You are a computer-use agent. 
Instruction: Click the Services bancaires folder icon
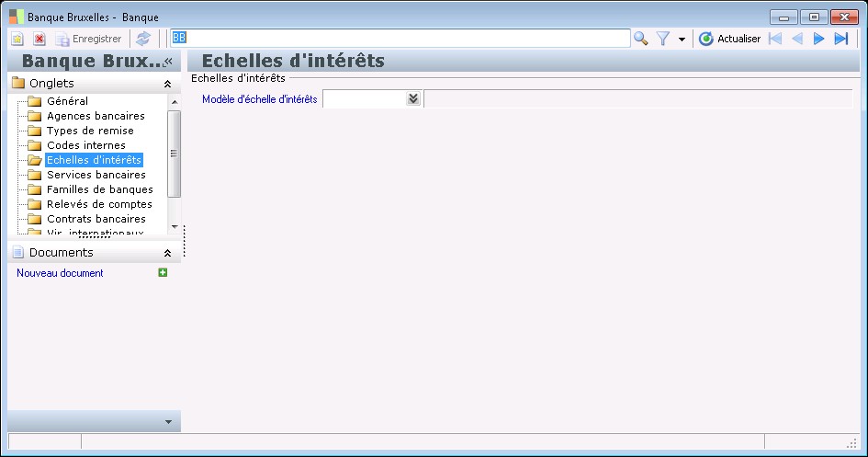[35, 175]
